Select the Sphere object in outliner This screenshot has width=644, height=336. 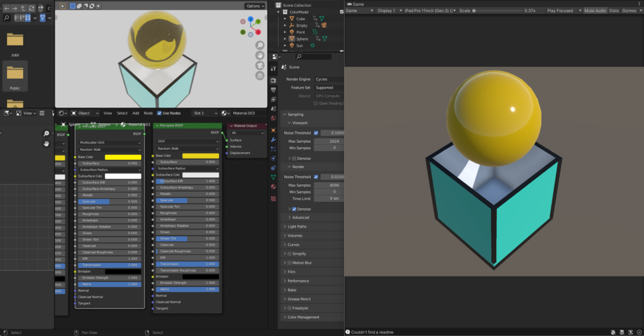tap(302, 39)
